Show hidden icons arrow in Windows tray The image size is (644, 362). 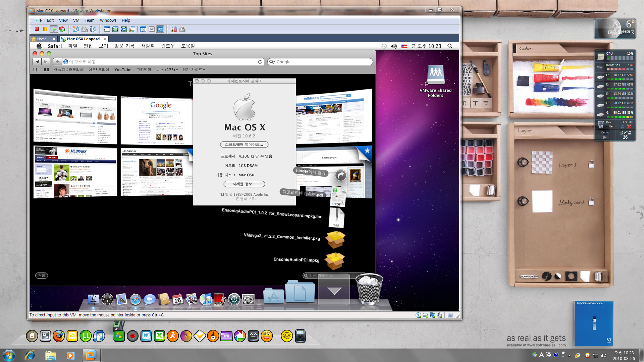[x=569, y=355]
